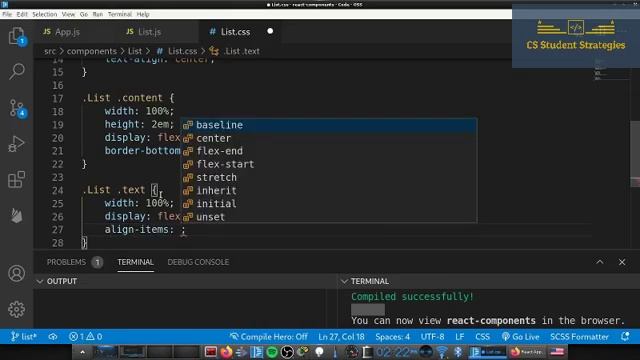Choose 'center' from the suggestion list

[329, 138]
